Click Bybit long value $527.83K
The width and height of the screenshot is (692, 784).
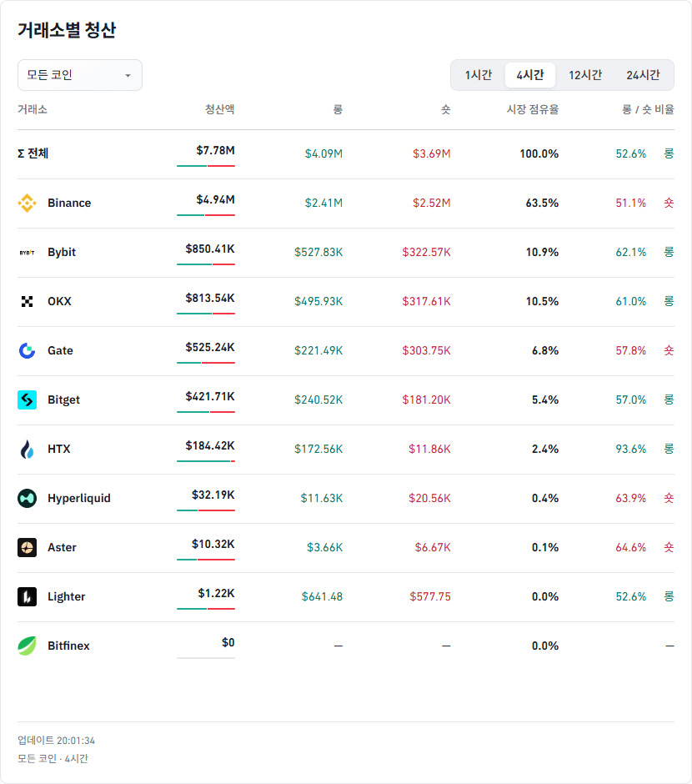318,253
